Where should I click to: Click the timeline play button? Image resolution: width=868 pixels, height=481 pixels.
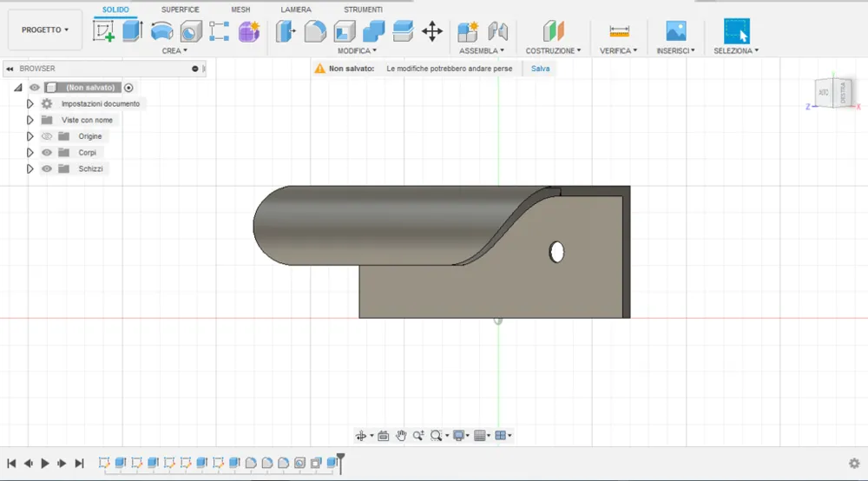(45, 464)
